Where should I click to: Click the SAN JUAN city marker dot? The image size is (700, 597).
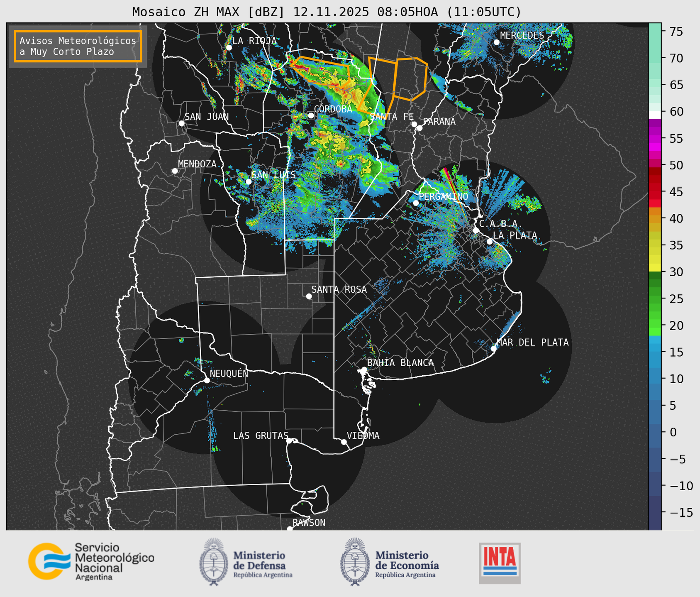coord(181,123)
